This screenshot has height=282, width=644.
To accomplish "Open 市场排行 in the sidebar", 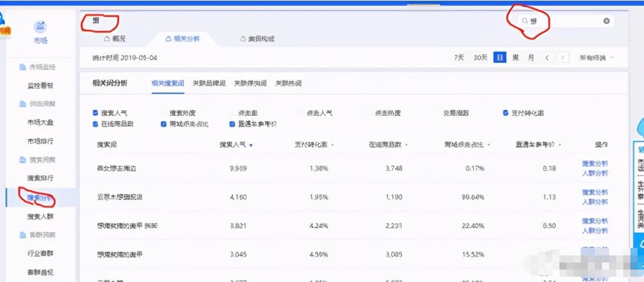I will pos(40,141).
